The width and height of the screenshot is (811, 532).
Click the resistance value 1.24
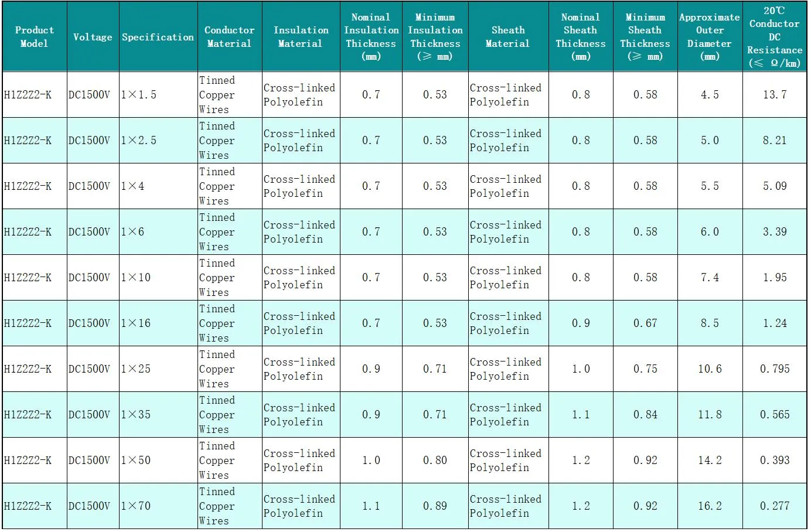[x=775, y=323]
